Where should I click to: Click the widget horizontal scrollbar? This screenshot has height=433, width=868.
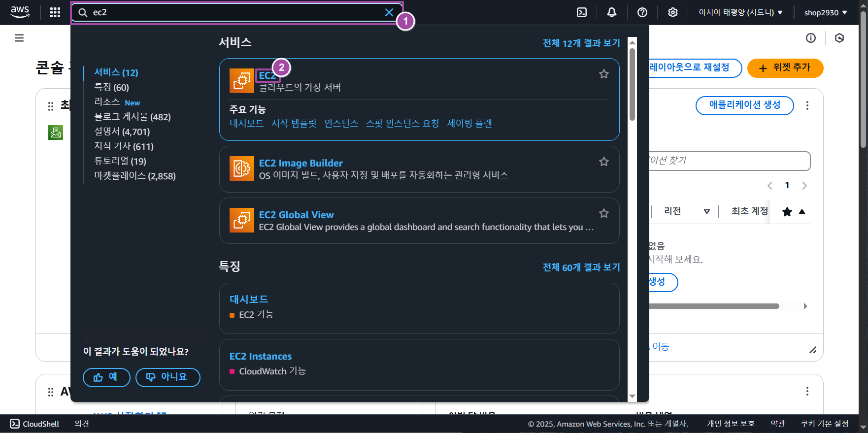(x=713, y=306)
